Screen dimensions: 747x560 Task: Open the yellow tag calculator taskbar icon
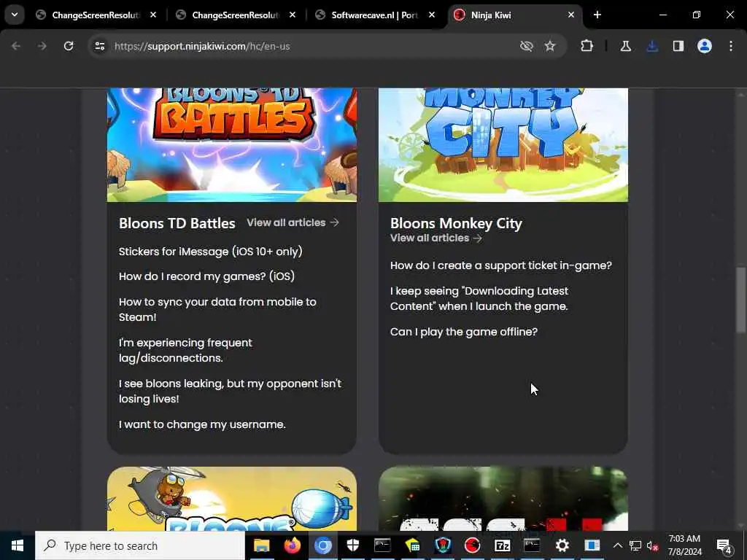click(x=413, y=545)
